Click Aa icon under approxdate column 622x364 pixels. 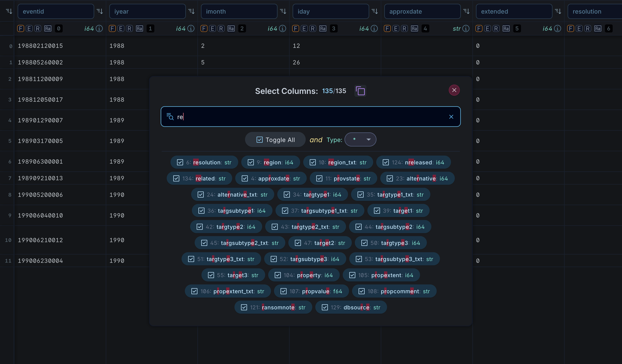414,29
